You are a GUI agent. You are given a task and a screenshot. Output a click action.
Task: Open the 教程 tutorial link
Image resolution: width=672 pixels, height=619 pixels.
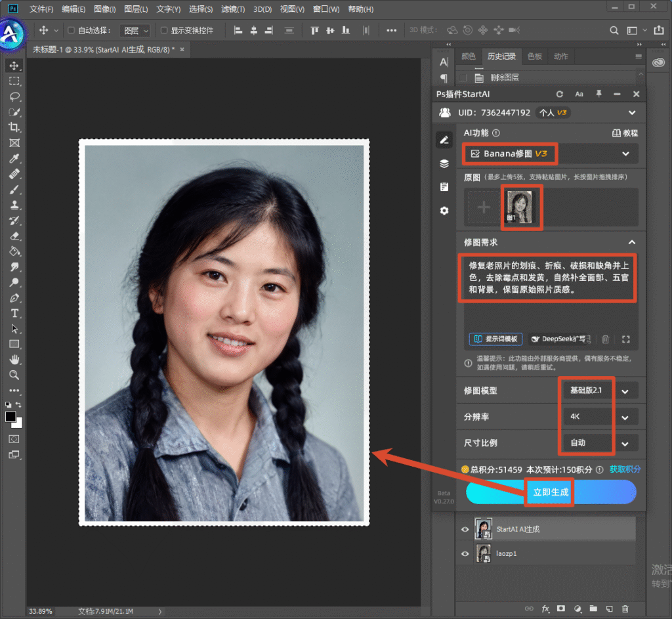(x=625, y=133)
